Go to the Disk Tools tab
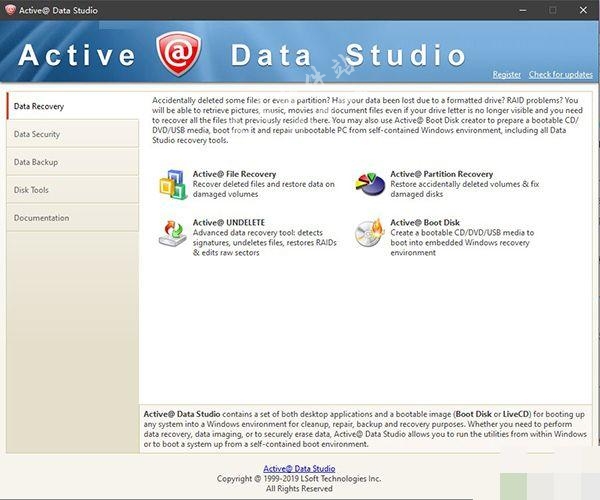 (73, 190)
